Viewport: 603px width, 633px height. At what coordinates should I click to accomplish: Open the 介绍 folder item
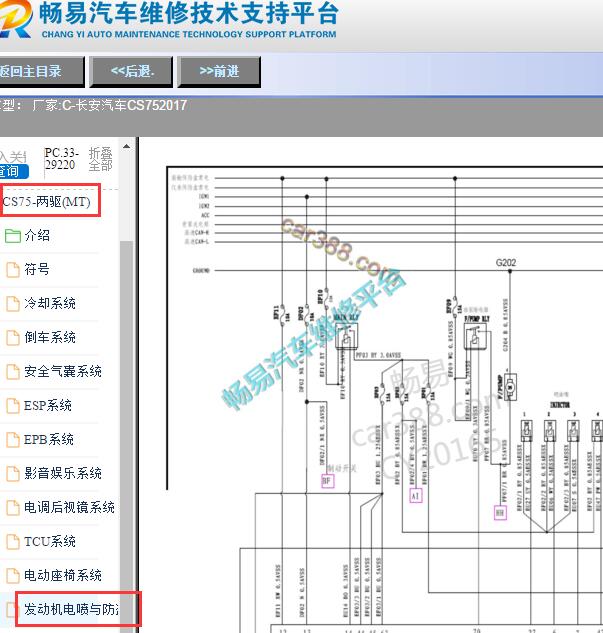(x=37, y=235)
